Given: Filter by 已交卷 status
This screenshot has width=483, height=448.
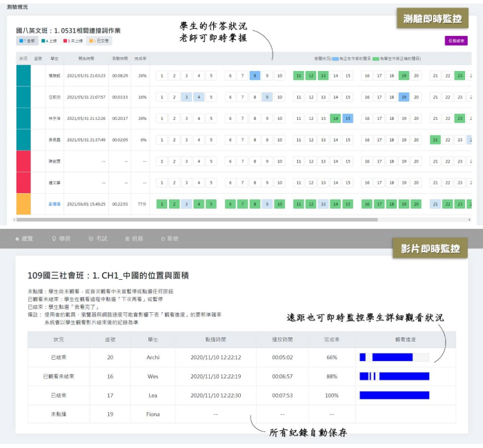Looking at the screenshot, I should [99, 41].
